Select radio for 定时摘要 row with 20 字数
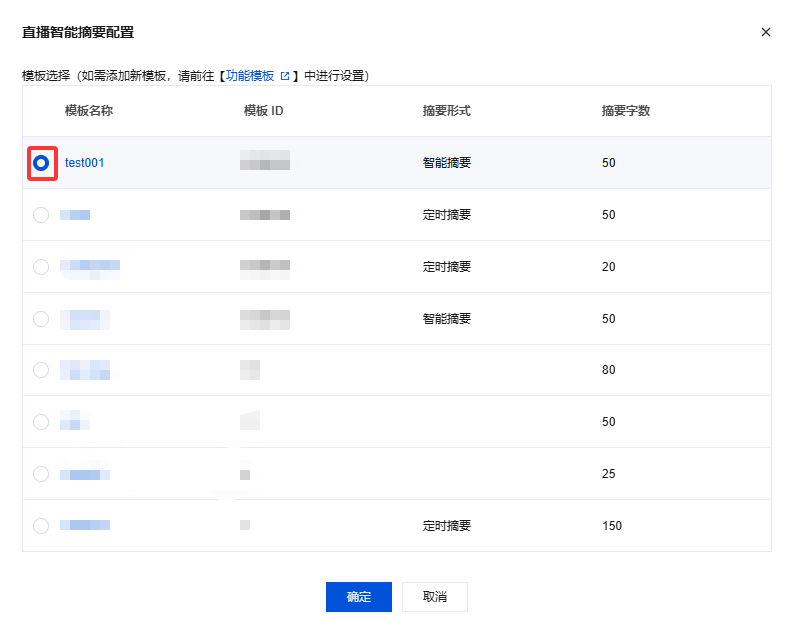Viewport: 793px width, 634px height. click(x=41, y=267)
